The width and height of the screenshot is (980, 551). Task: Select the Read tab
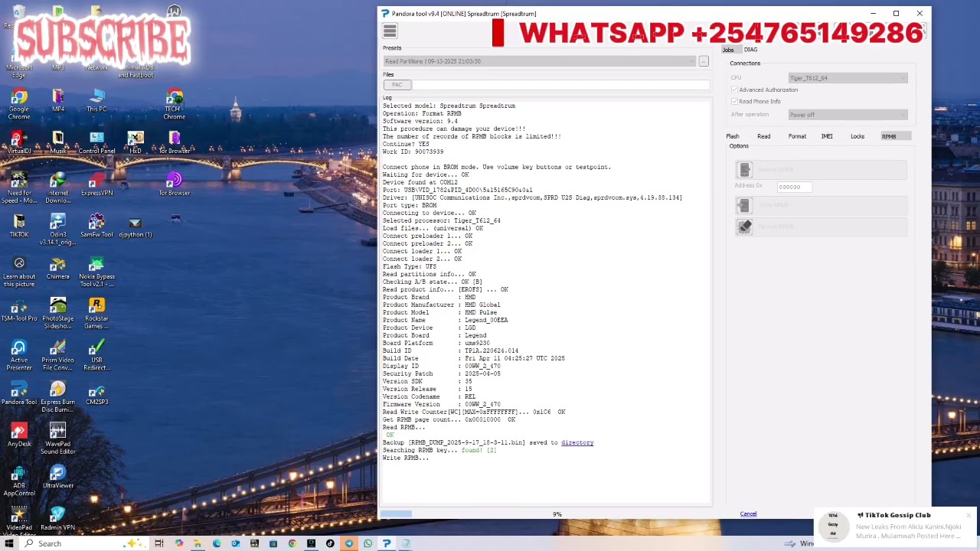pos(763,136)
